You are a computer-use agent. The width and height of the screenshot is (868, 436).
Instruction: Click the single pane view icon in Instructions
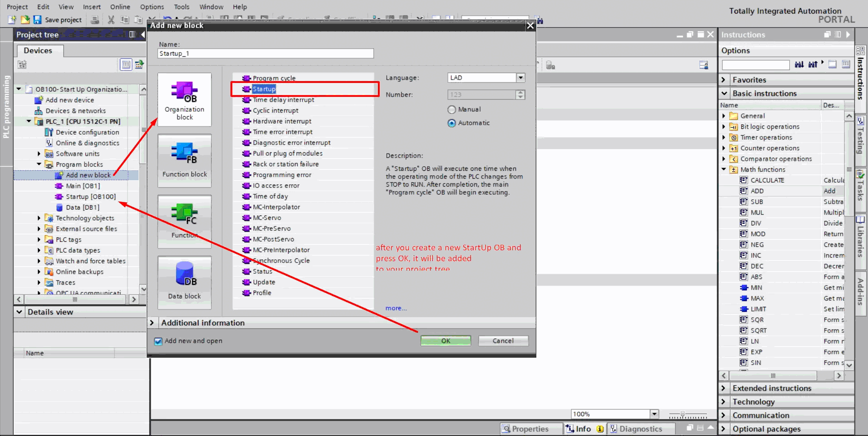832,65
